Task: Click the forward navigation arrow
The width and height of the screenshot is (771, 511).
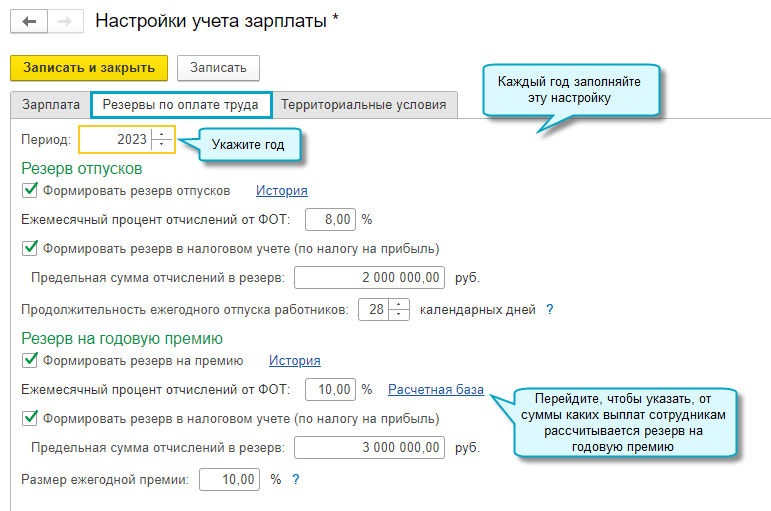Action: [63, 22]
